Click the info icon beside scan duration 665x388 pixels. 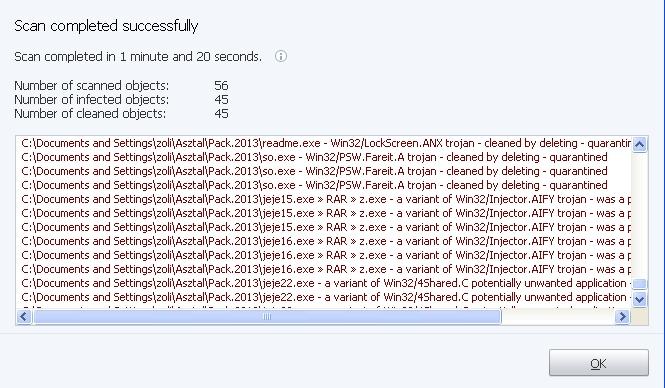tap(281, 56)
